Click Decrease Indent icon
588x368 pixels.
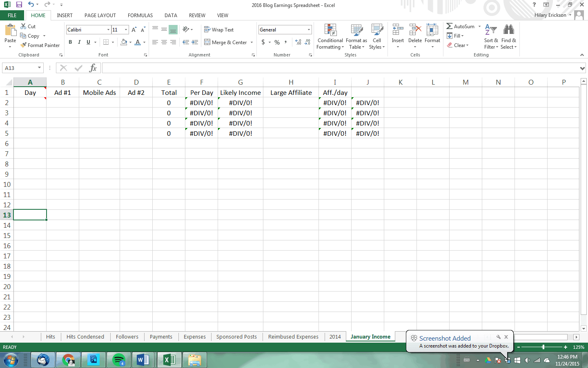point(186,42)
